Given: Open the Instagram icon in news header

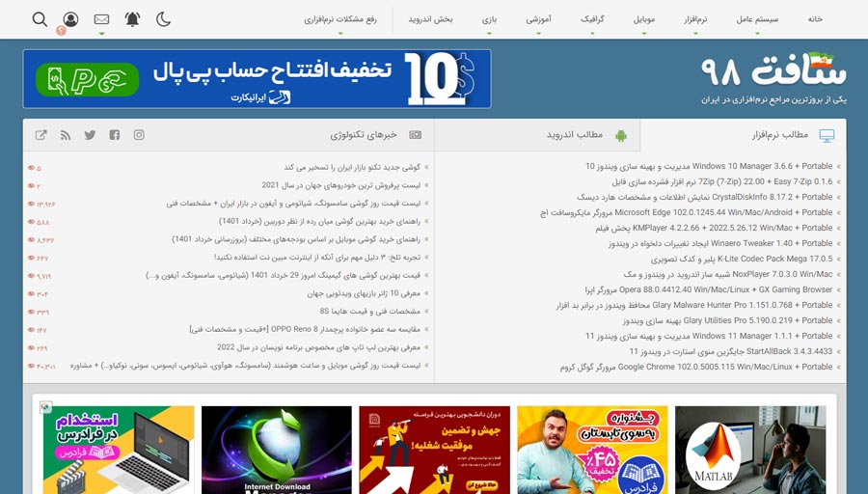Looking at the screenshot, I should pos(139,135).
